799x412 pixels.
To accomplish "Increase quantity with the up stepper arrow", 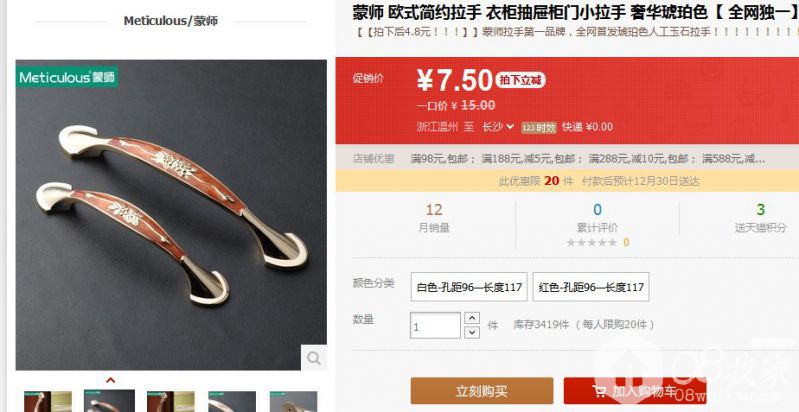I will coord(472,318).
